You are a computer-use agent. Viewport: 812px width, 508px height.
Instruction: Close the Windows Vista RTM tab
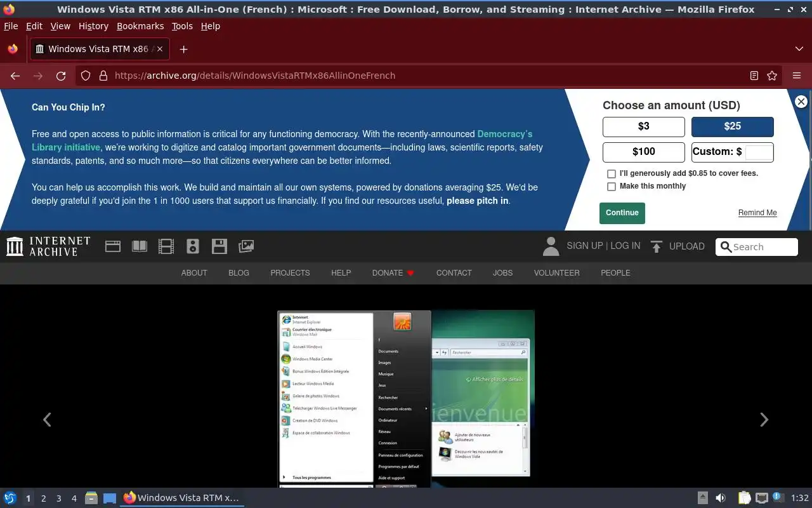coord(160,49)
